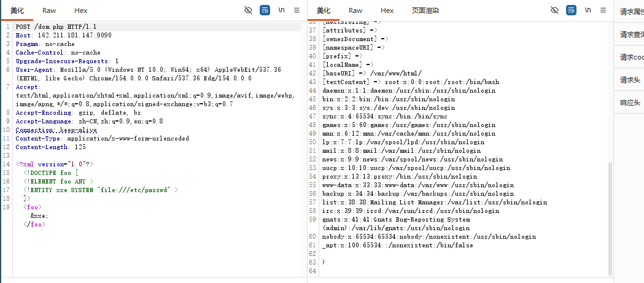Click the <!DOCTYPE foo [ line
Viewport: 644px width, 283px height.
(51, 173)
